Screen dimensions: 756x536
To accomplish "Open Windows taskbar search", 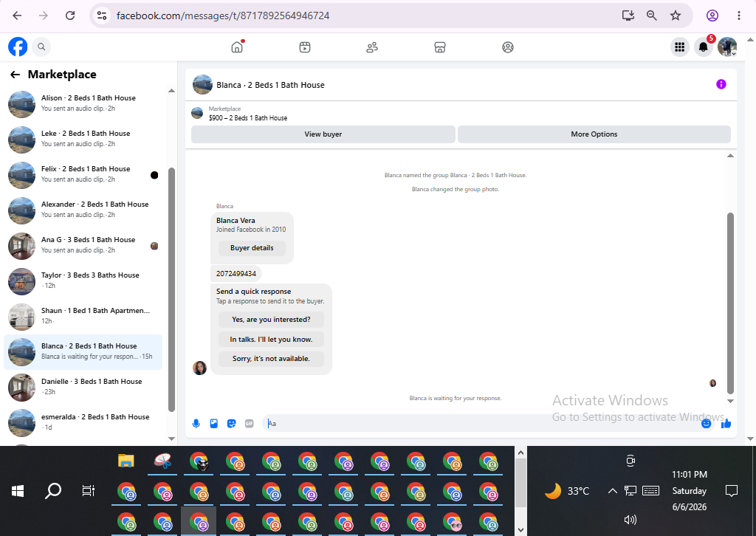I will [53, 491].
